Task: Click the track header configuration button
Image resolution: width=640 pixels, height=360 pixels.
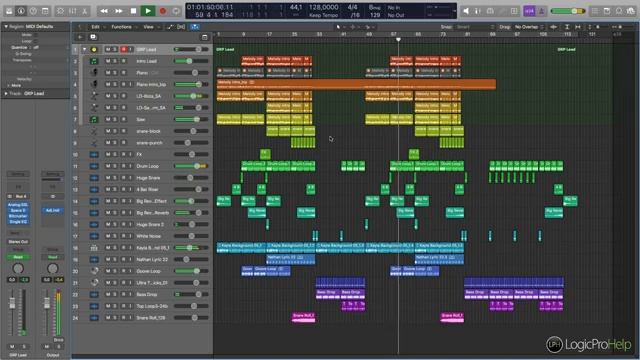Action: pos(204,37)
